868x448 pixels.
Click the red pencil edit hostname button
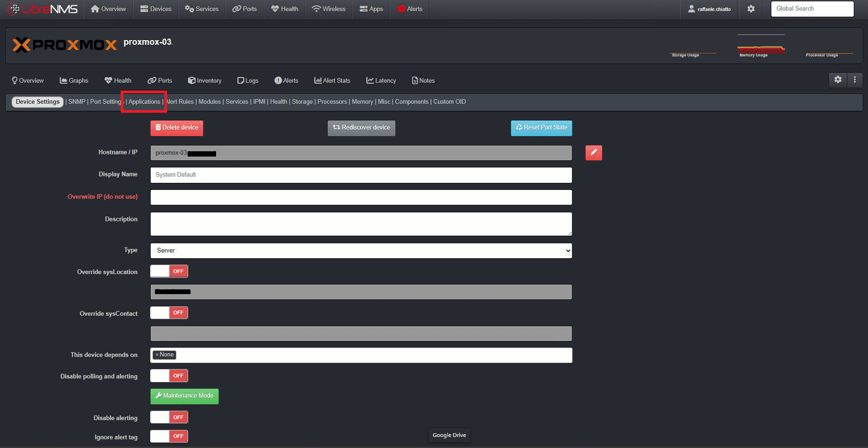point(593,153)
